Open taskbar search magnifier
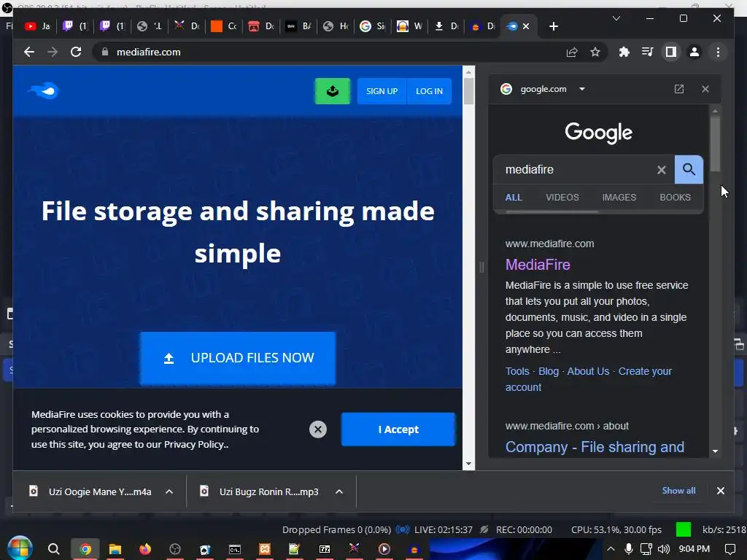747x560 pixels. coord(53,549)
